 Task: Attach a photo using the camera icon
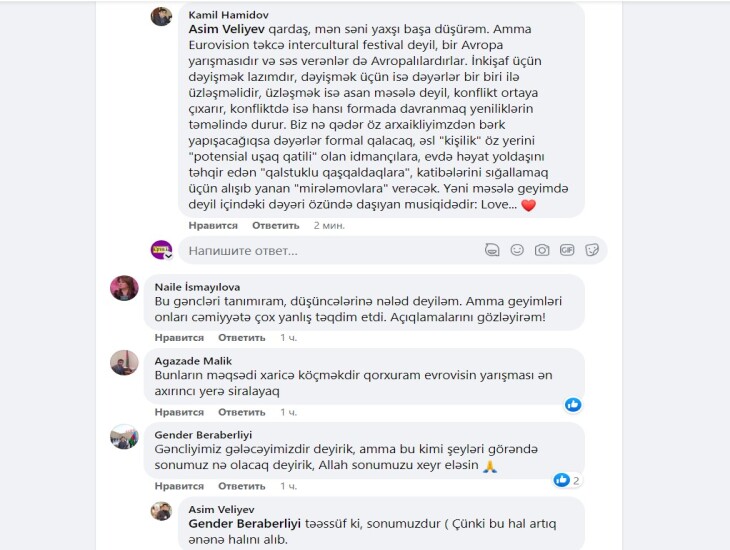(542, 250)
